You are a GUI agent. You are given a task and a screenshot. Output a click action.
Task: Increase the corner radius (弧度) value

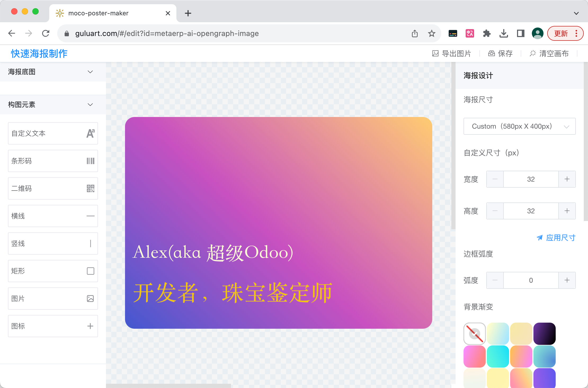coord(567,280)
